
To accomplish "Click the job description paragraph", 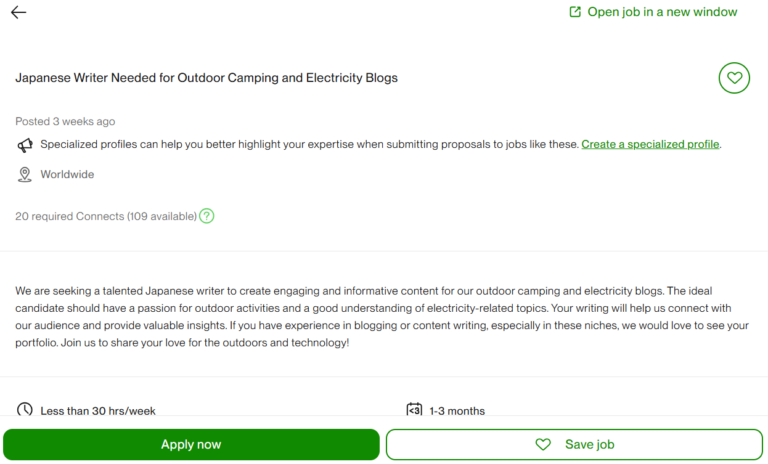I will click(380, 317).
